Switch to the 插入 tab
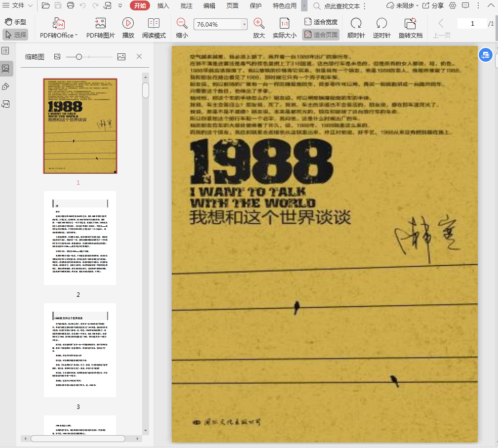 click(163, 6)
